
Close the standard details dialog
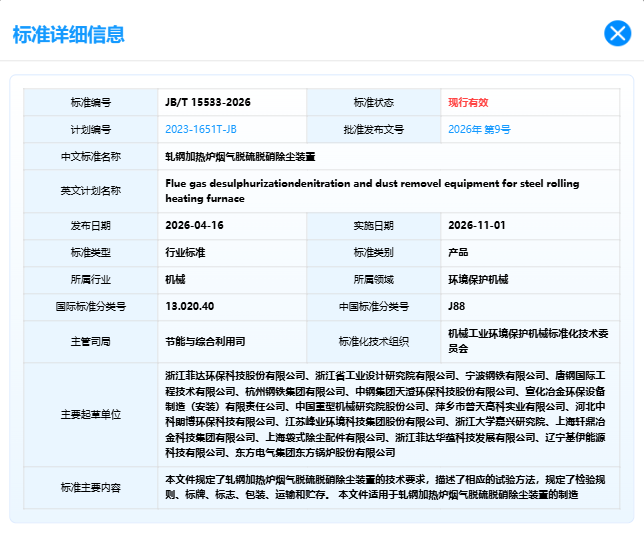coord(617,33)
